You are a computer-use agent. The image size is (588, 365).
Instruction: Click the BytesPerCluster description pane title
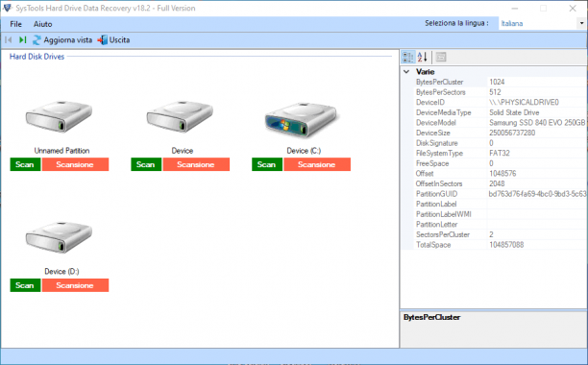(431, 317)
